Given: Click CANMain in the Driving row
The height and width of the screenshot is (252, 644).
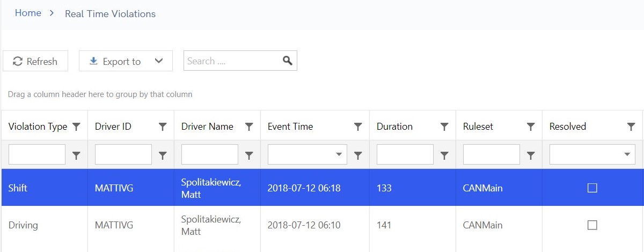Looking at the screenshot, I should [x=483, y=225].
